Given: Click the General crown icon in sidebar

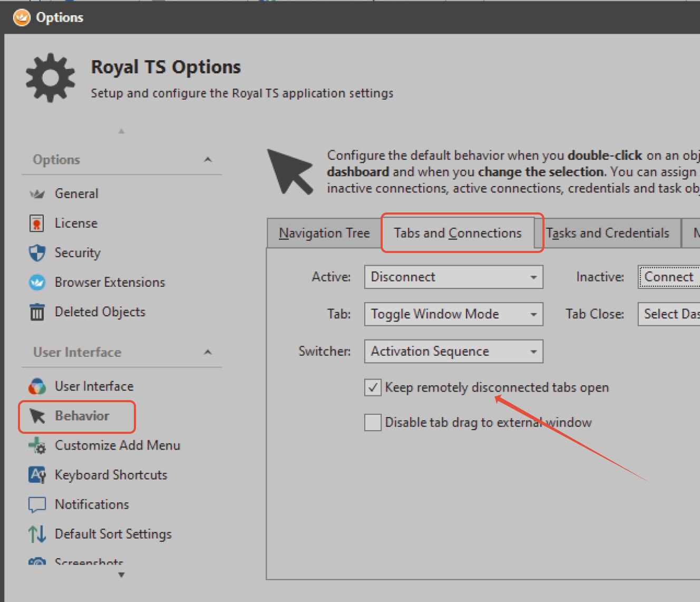Looking at the screenshot, I should (37, 194).
